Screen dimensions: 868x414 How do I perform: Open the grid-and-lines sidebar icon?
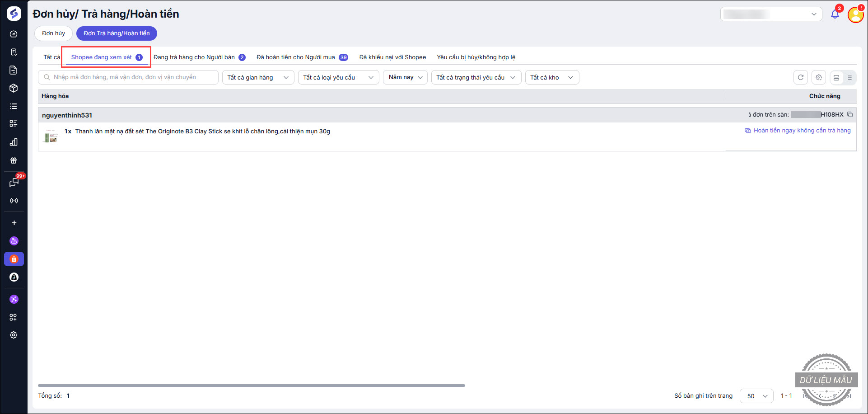(14, 123)
